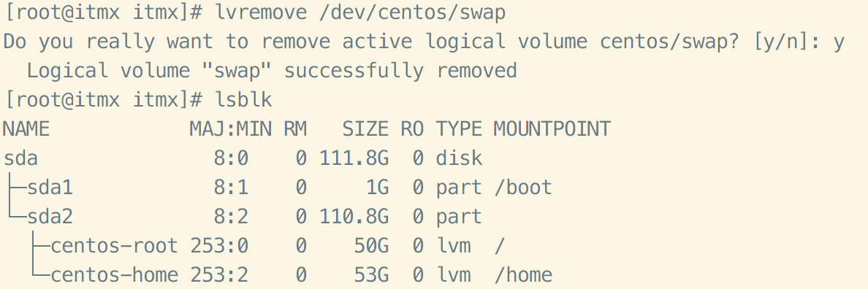The image size is (868, 289).
Task: Click the /home mountpoint text
Action: click(x=523, y=274)
